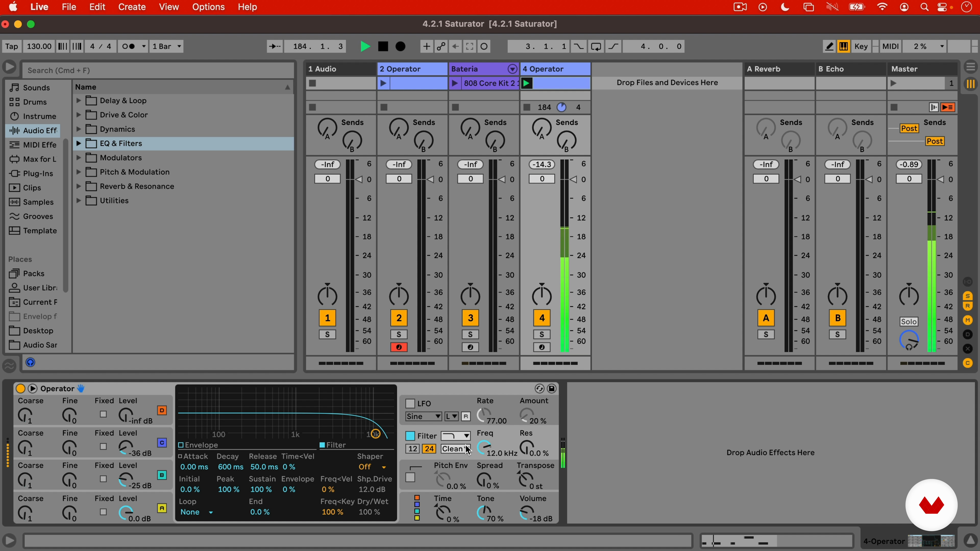Enable the Operator LFO checkbox
This screenshot has height=551, width=980.
(410, 403)
